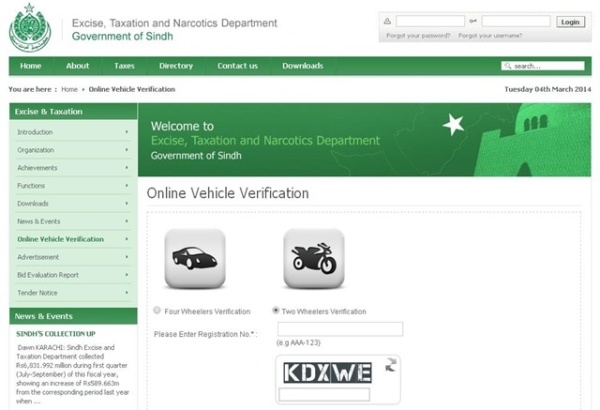
Task: Expand the Bid Evaluation Report arrow
Action: pyautogui.click(x=127, y=275)
